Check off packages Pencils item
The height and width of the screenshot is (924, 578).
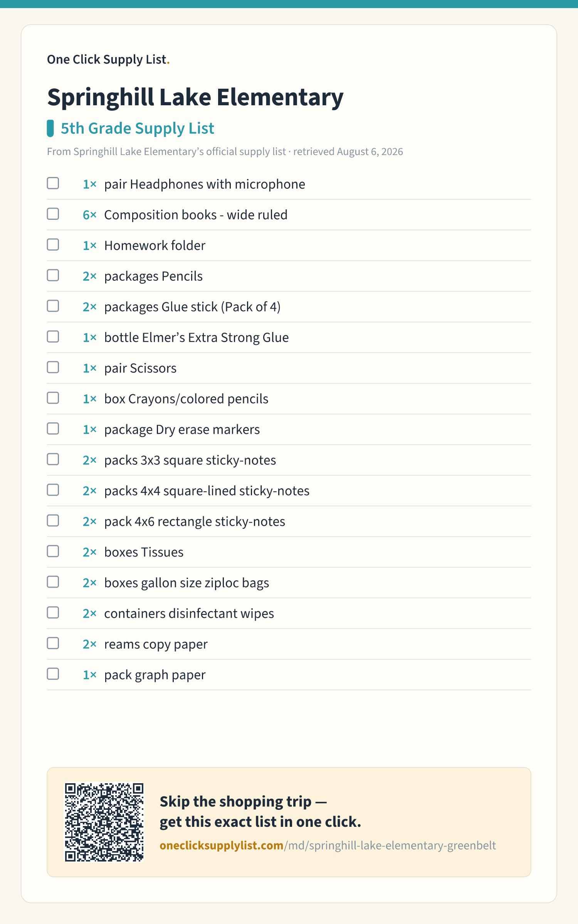tap(53, 275)
